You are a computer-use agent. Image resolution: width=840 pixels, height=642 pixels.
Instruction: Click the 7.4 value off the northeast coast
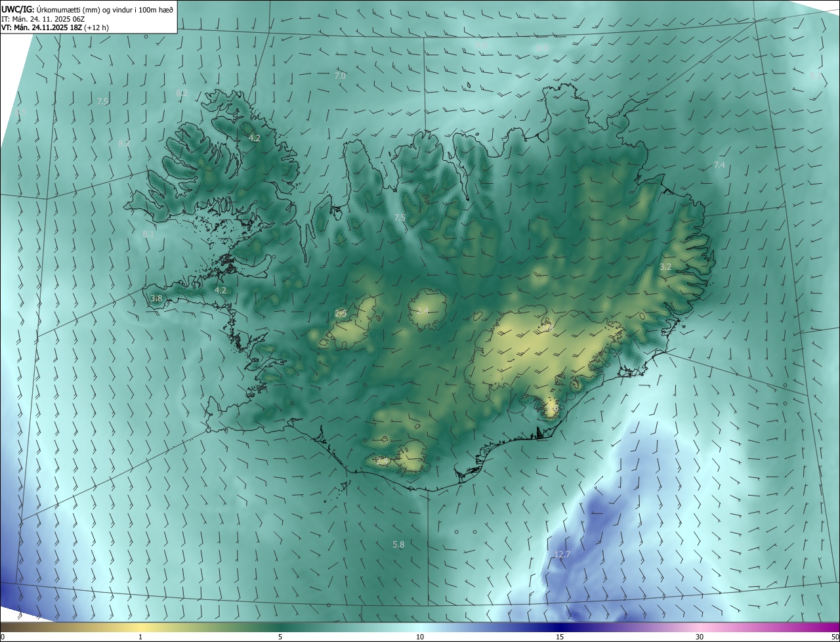click(x=719, y=165)
